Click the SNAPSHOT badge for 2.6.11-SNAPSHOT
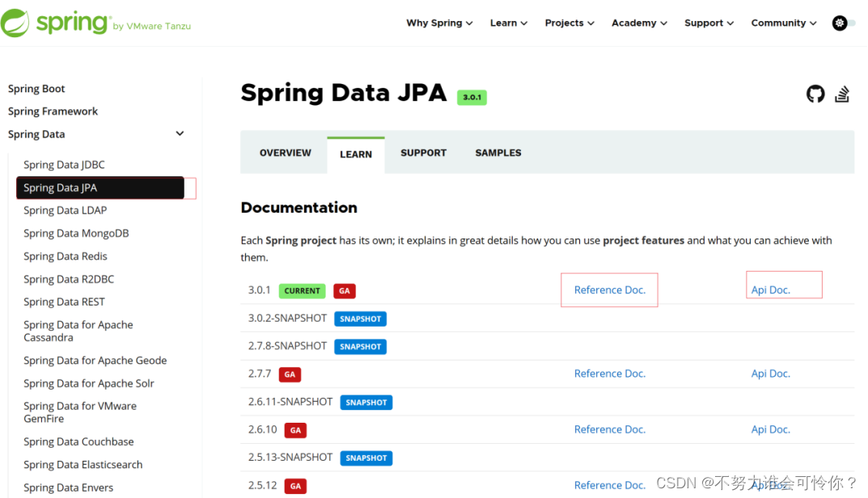This screenshot has width=868, height=498. click(366, 402)
